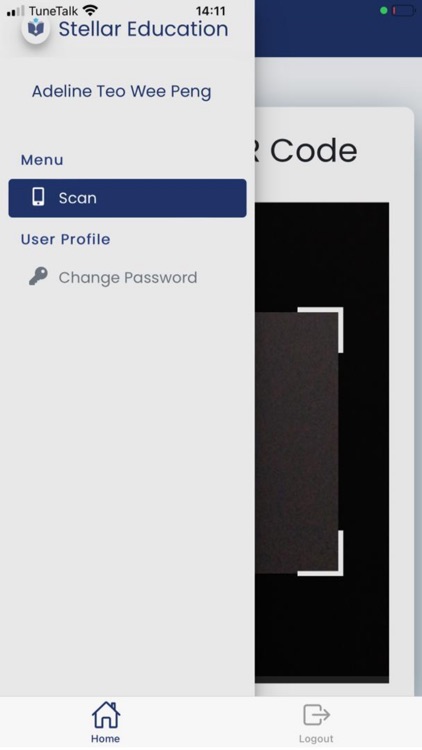Select the Scan phone icon
The image size is (422, 750).
pyautogui.click(x=38, y=197)
